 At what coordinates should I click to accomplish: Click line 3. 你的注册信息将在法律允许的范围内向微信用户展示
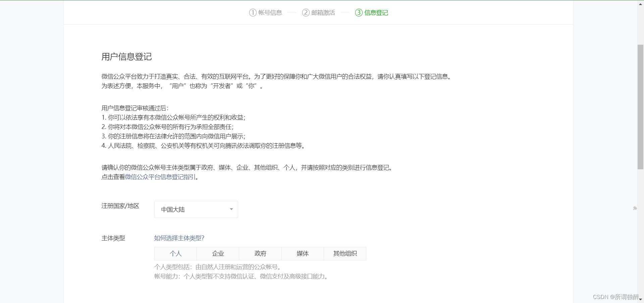click(173, 136)
